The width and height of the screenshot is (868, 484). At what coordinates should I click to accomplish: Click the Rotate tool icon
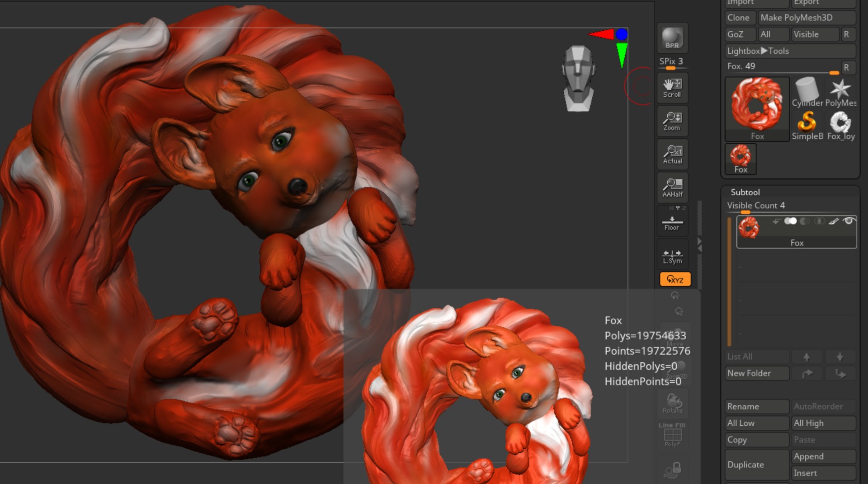pyautogui.click(x=672, y=403)
